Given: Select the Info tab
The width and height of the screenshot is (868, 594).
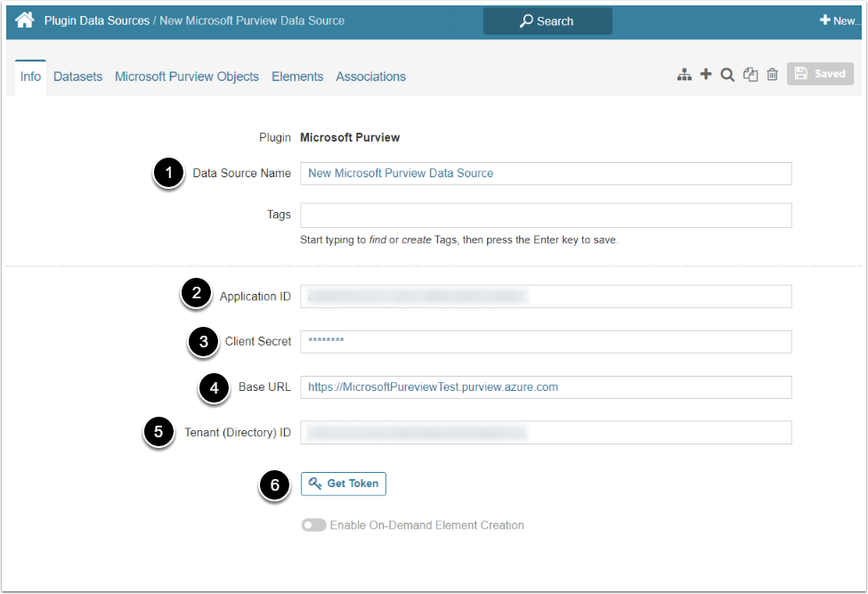Looking at the screenshot, I should click(x=30, y=77).
